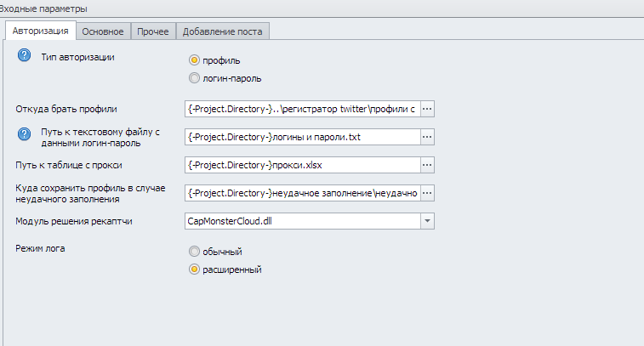The width and height of the screenshot is (644, 346).
Task: Browse for profiles folder via ellipsis button
Action: click(428, 109)
